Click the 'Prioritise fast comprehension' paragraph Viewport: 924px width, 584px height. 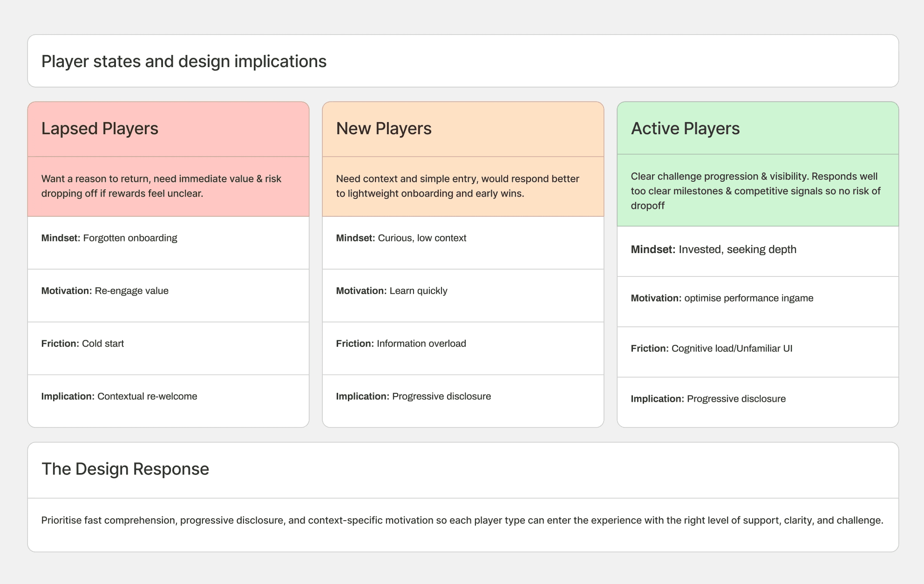point(462,521)
